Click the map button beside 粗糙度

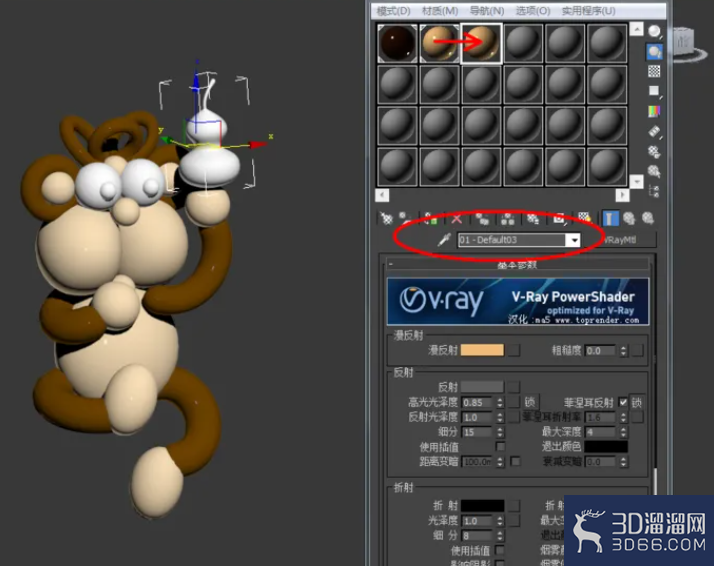pos(638,350)
